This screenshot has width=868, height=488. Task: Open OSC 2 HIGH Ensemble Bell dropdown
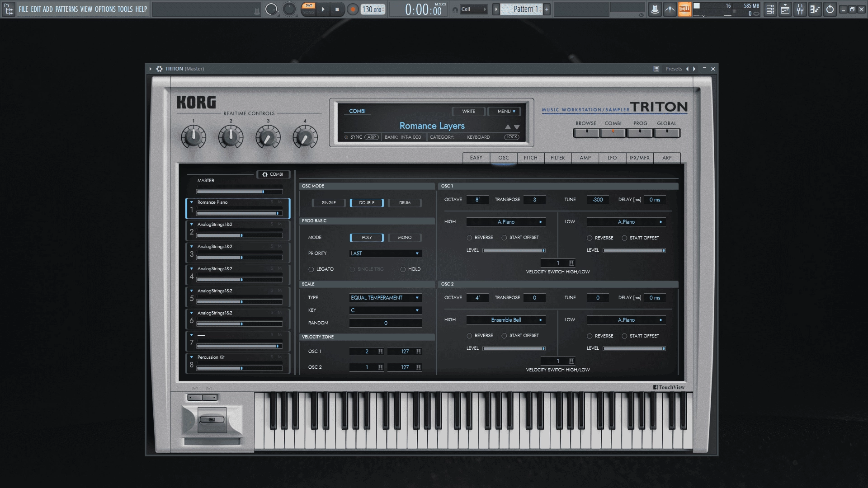tap(506, 320)
